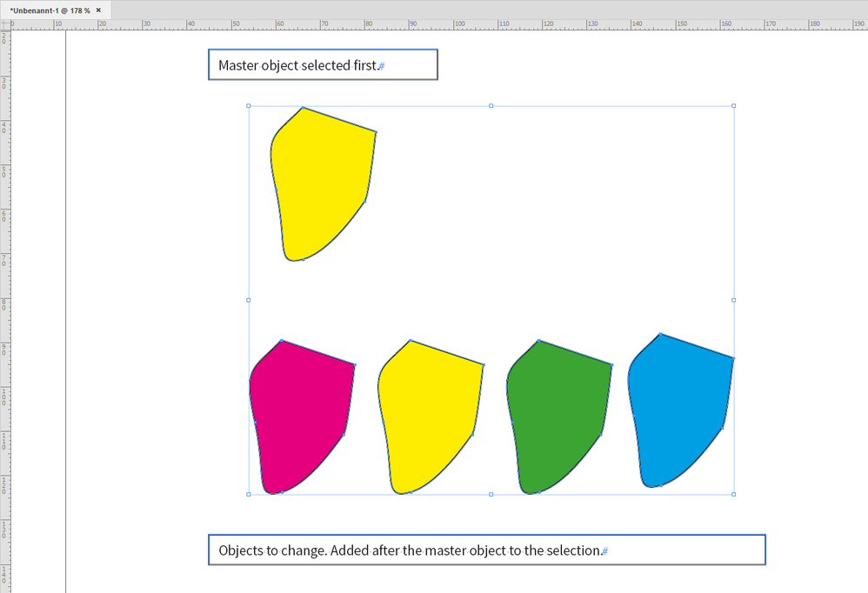Click the purple vertical guide line
Screen dimensions: 868x593
click(x=65, y=310)
